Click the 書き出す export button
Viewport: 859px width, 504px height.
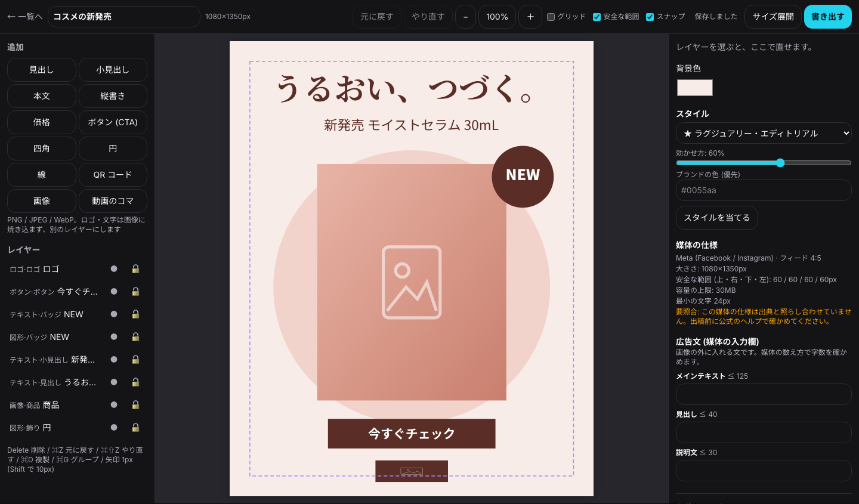click(828, 17)
